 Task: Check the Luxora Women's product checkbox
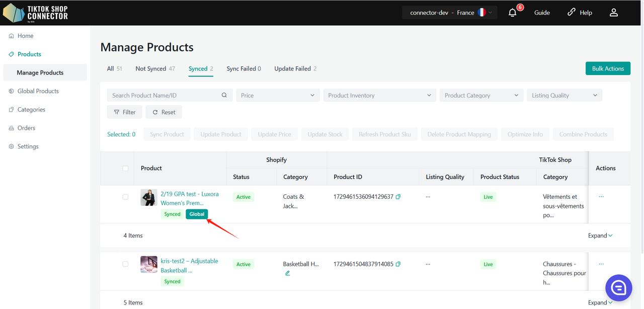125,197
